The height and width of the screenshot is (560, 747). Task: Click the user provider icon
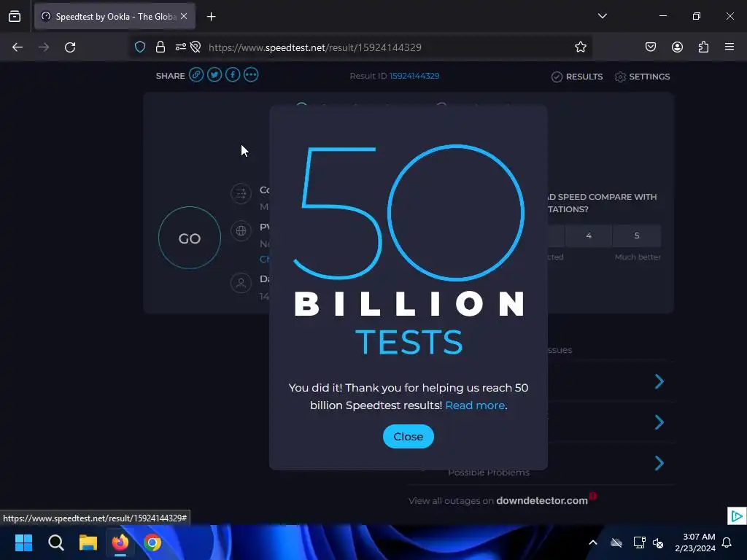click(x=241, y=283)
